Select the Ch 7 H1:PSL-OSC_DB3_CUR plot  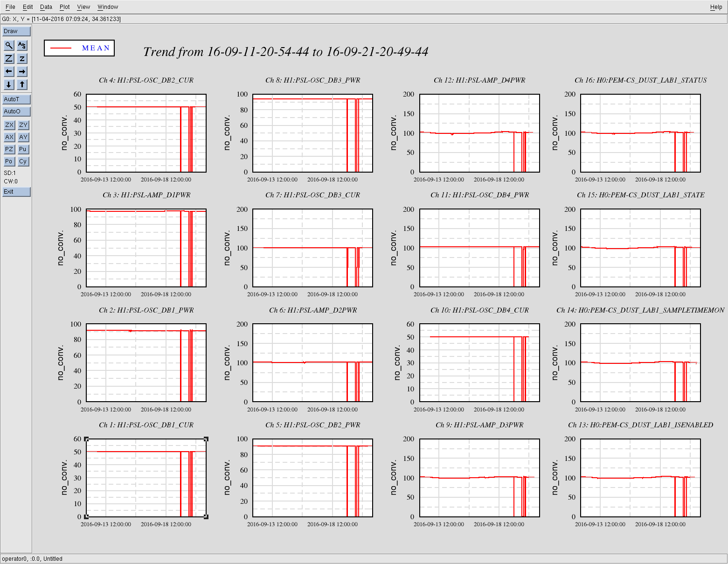point(312,248)
